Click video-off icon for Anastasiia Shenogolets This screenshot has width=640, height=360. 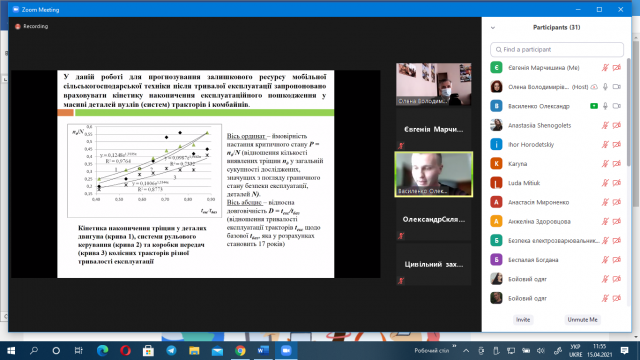pos(617,125)
